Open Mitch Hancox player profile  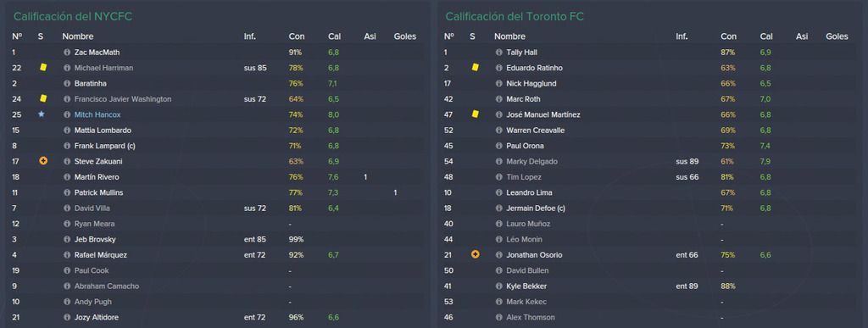point(97,114)
